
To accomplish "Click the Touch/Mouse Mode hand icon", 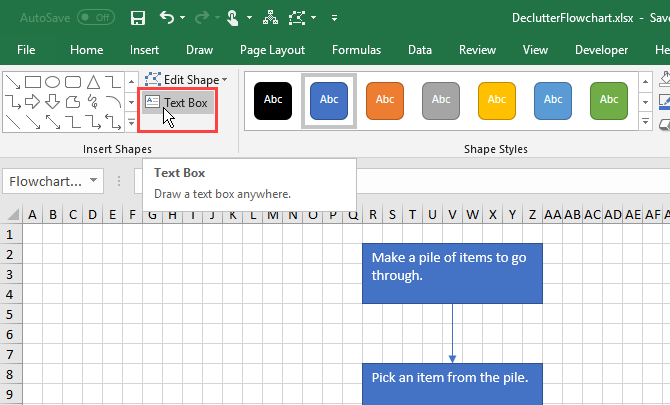I will (x=232, y=17).
